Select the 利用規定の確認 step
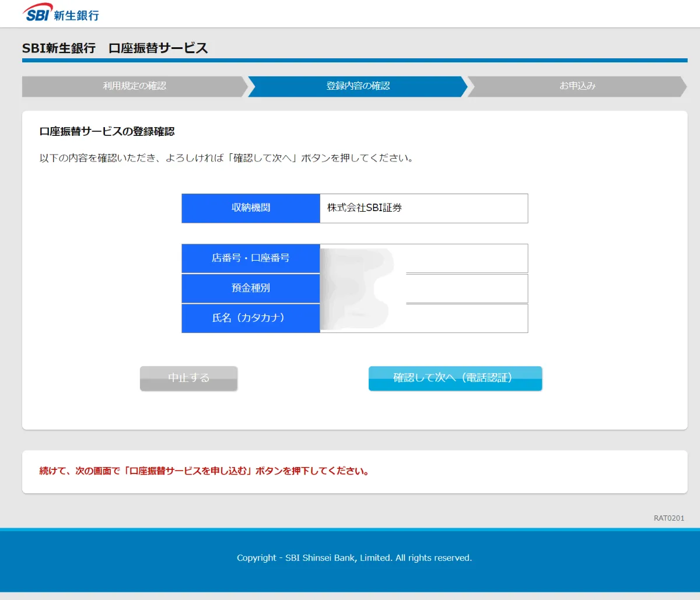Screen dimensions: 700x600 134,86
